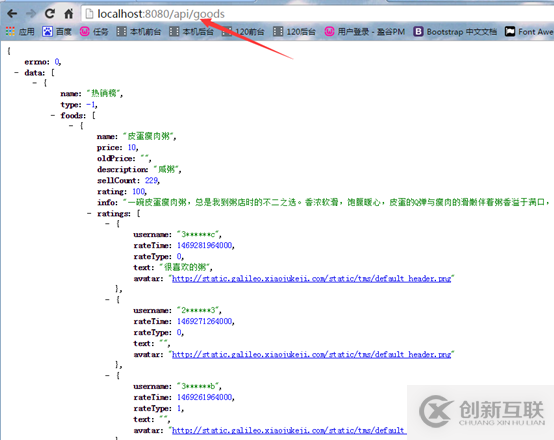554x440 pixels.
Task: Open avatar link under username 3******c
Action: click(311, 278)
